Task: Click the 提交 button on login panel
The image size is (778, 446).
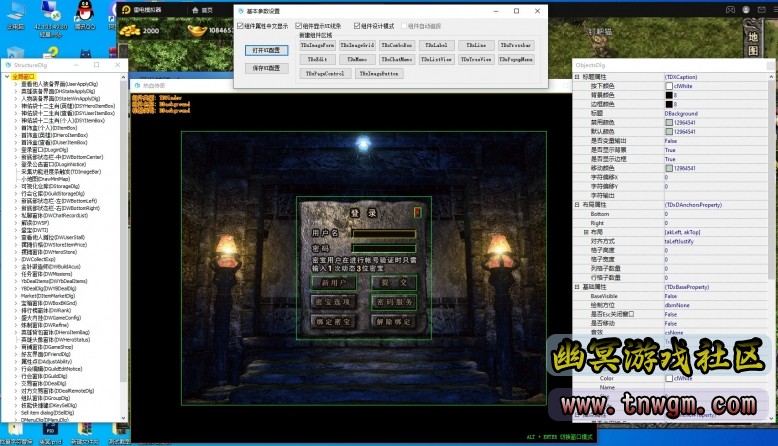Action: [394, 283]
